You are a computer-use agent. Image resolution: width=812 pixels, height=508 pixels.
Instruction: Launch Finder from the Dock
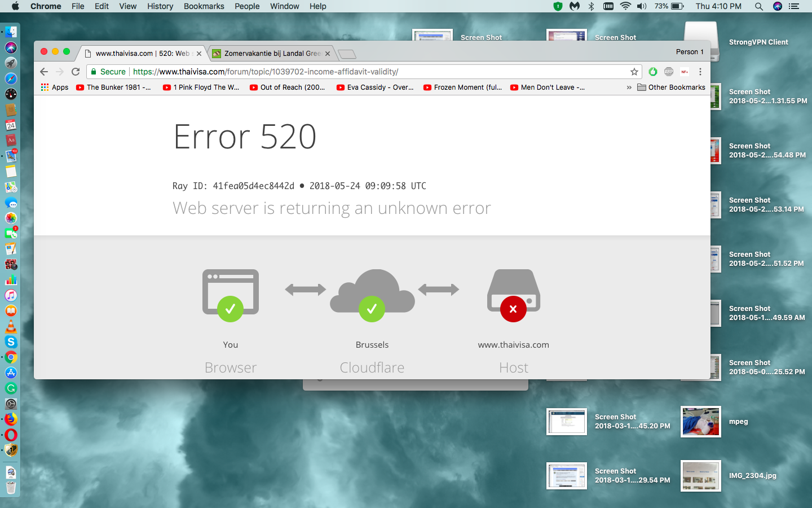tap(11, 32)
